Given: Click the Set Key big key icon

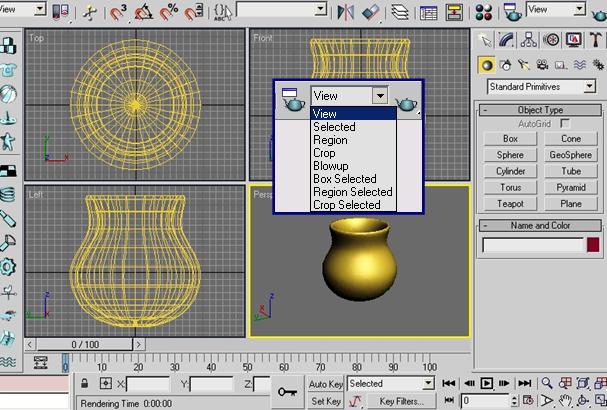Looking at the screenshot, I should 288,392.
